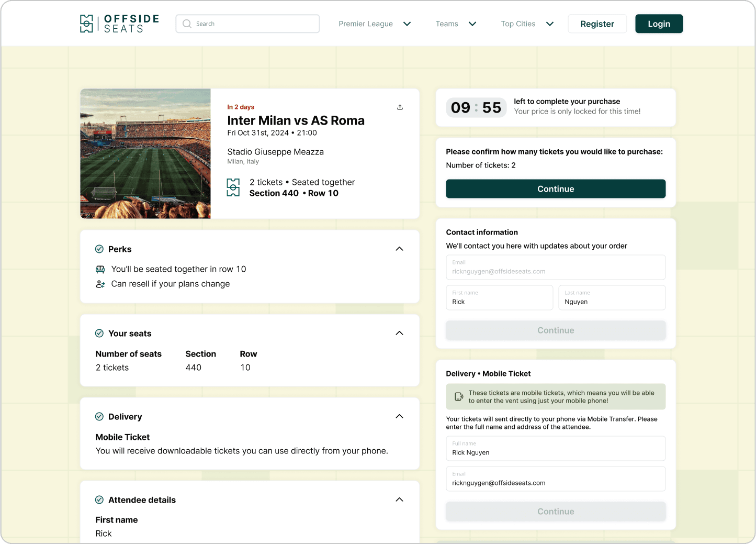Click the 'In 2 days' label
Viewport: 756px width, 544px height.
pyautogui.click(x=241, y=107)
